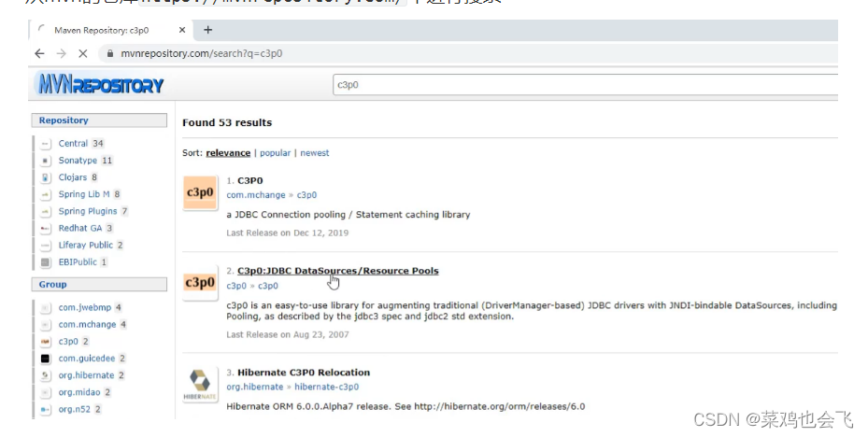Image resolution: width=868 pixels, height=437 pixels.
Task: Click the first C3P0 result thumbnail
Action: point(200,192)
